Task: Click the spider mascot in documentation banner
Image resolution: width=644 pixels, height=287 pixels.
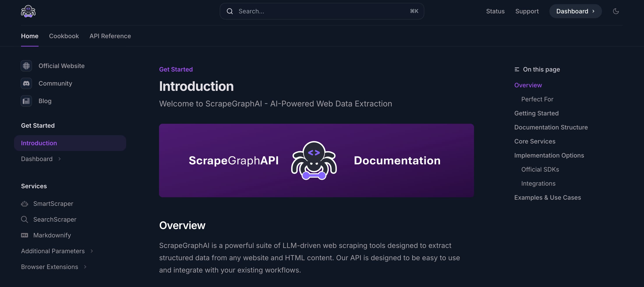Action: [314, 160]
